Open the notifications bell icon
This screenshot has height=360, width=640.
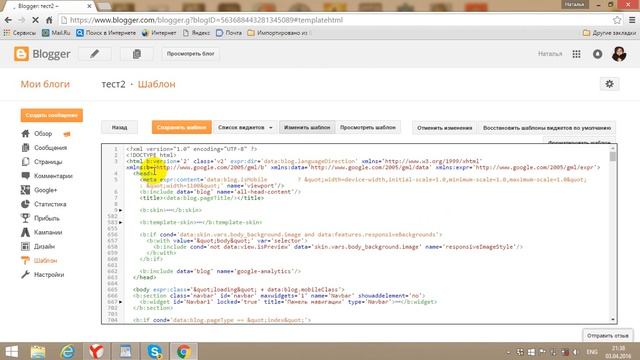(598, 54)
